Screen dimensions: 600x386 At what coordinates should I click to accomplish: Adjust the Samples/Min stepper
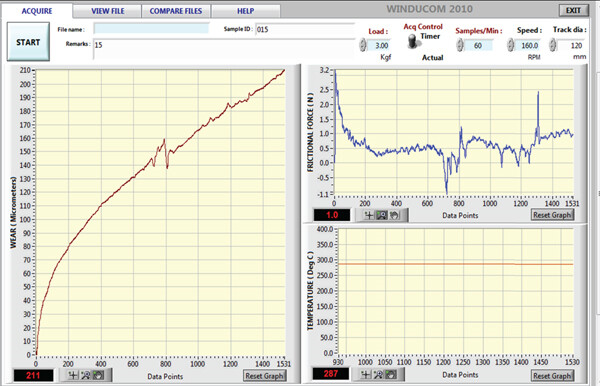point(460,45)
